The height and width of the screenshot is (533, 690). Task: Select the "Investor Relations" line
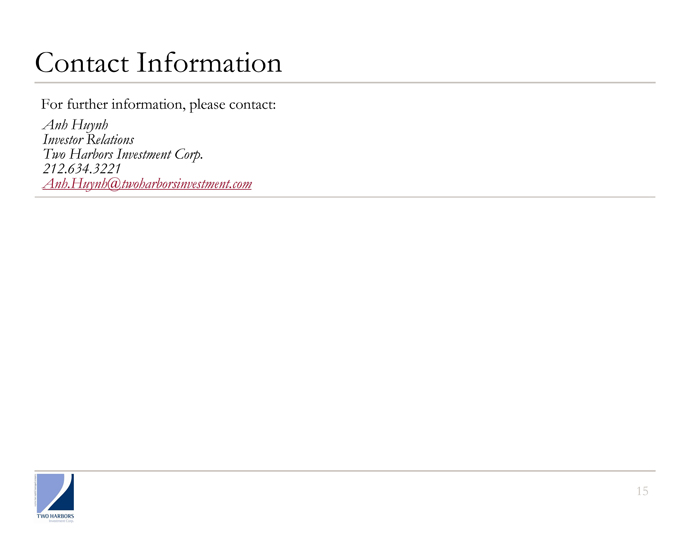pos(88,140)
